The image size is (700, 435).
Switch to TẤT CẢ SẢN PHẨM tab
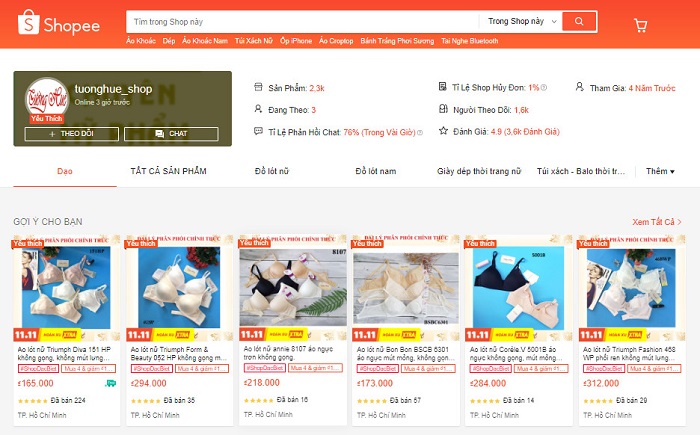coord(168,171)
